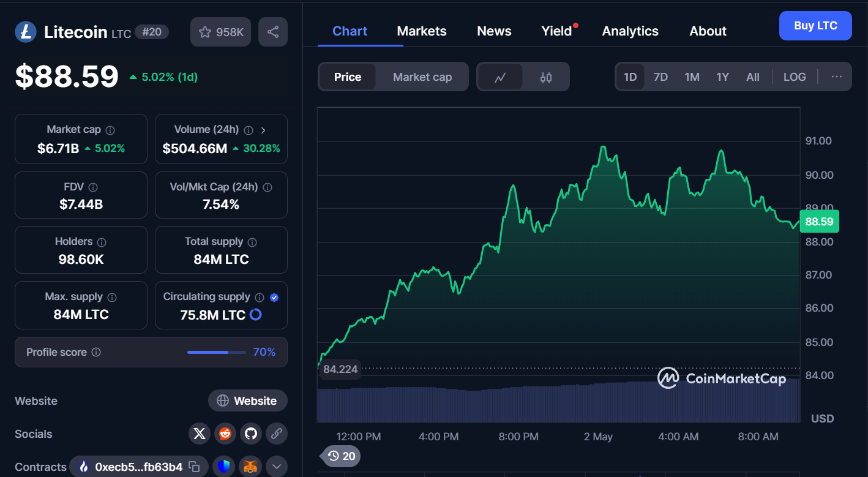Click the 98.60K holders value
868x477 pixels.
coord(81,260)
